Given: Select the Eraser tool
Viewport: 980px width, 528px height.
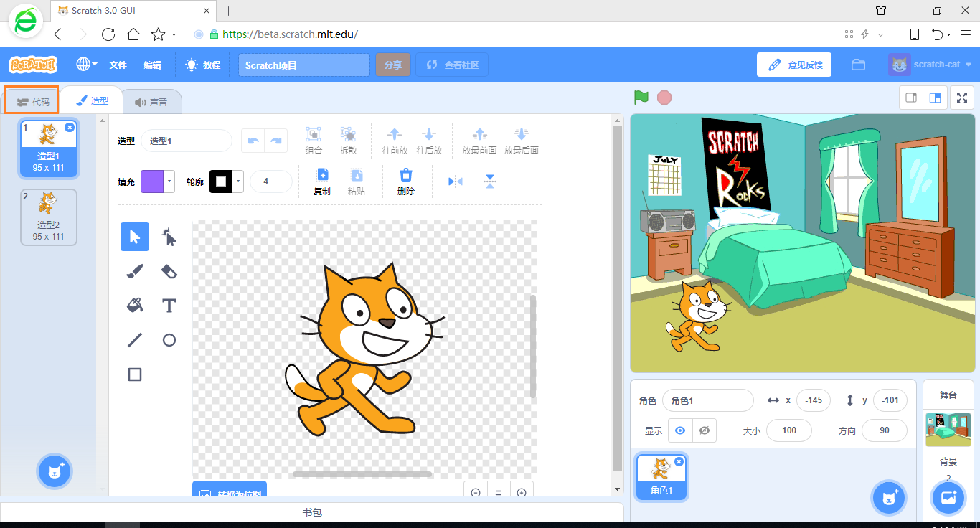Looking at the screenshot, I should (169, 271).
